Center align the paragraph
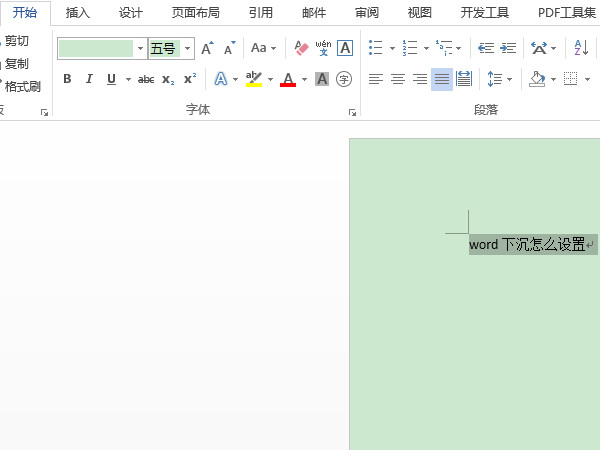 click(x=397, y=79)
